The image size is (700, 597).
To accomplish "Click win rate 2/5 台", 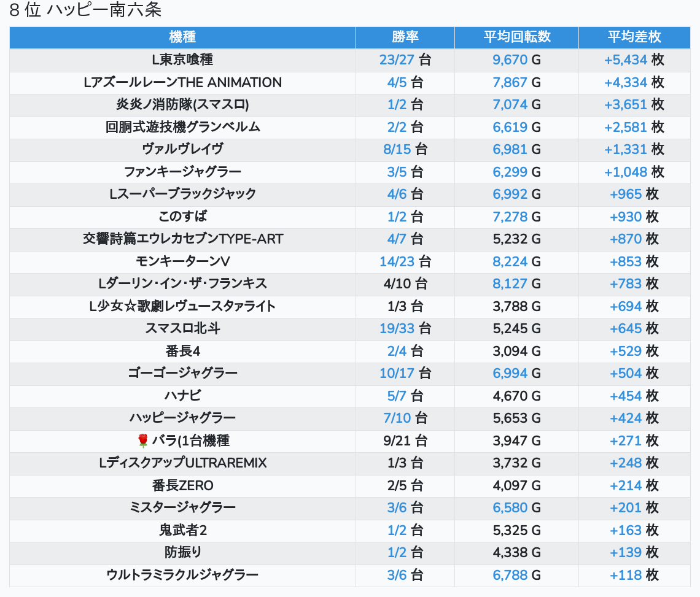I will tap(405, 486).
